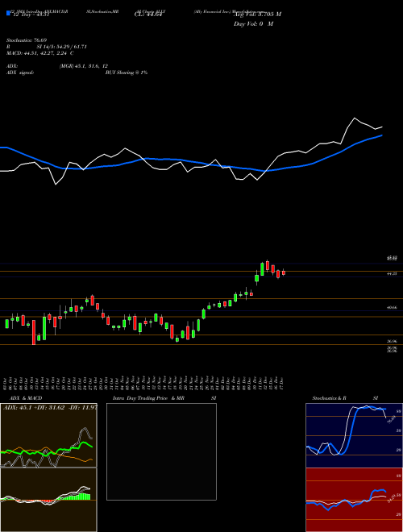
Task: Click the empty Intra Day Trading Price panel
Action: (161, 451)
